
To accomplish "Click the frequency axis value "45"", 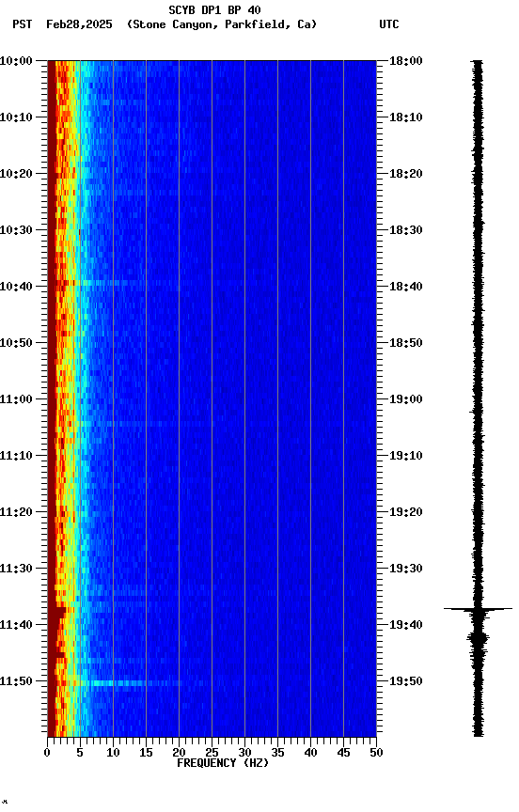I will click(x=343, y=753).
